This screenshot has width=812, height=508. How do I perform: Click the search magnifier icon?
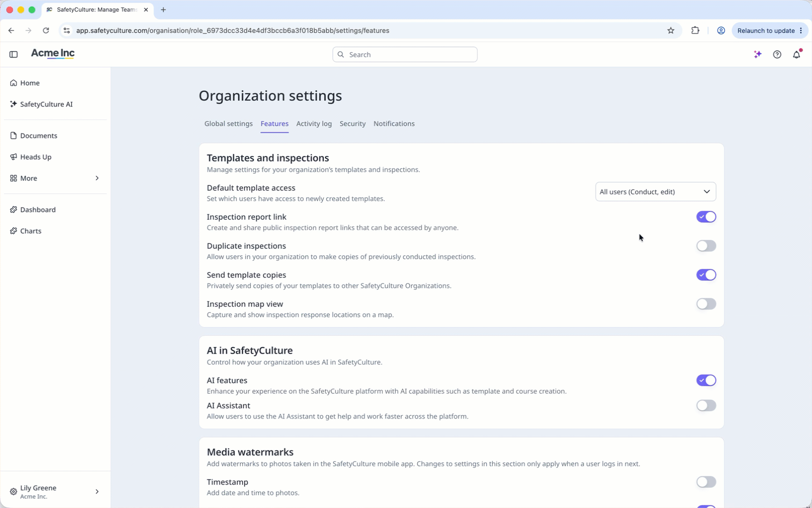341,55
